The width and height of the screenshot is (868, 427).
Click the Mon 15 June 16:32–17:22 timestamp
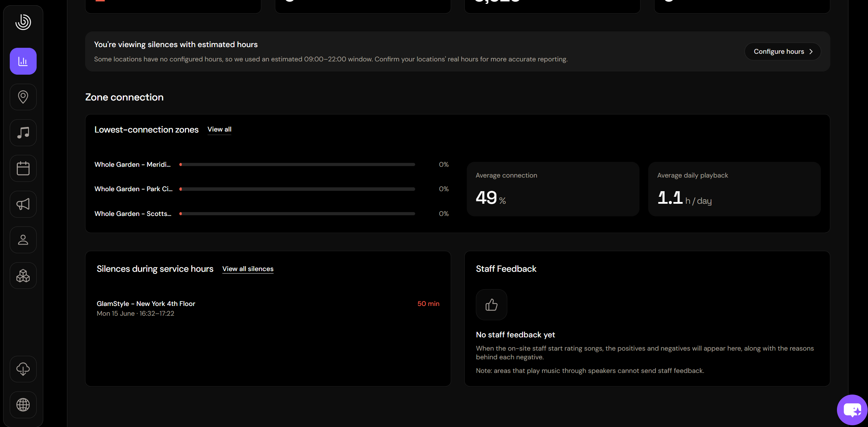point(135,314)
